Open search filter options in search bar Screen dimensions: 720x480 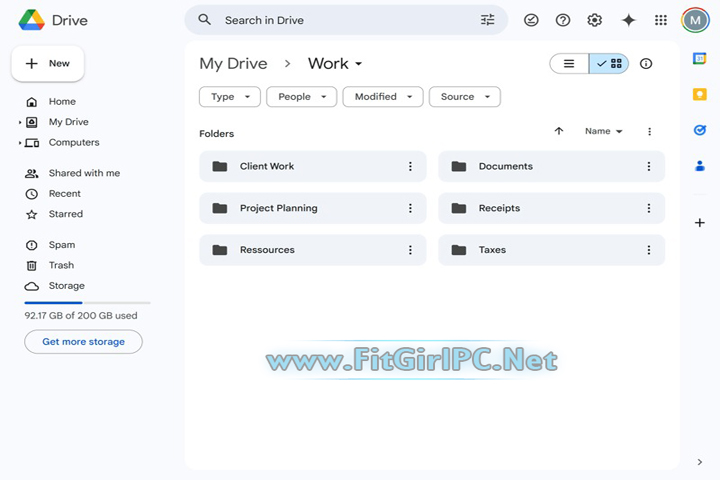pyautogui.click(x=488, y=20)
